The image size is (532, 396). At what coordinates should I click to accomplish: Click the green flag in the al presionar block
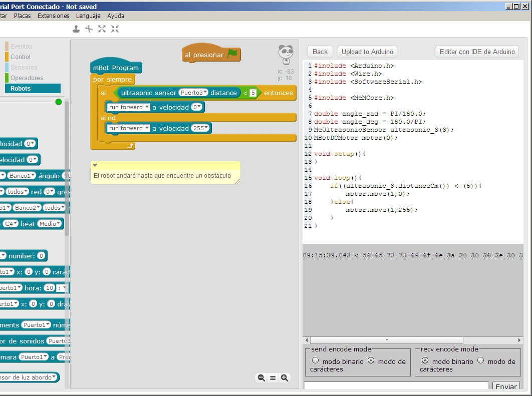coord(231,53)
